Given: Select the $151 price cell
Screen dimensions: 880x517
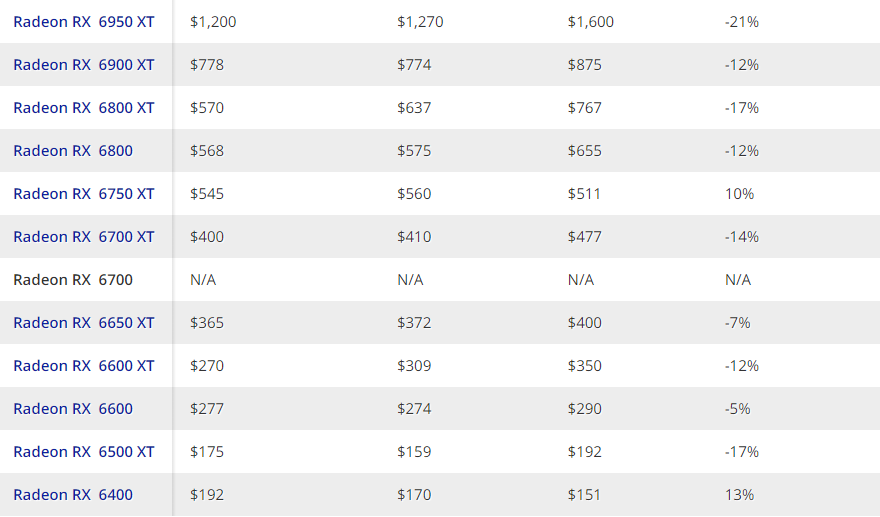Looking at the screenshot, I should click(584, 495).
